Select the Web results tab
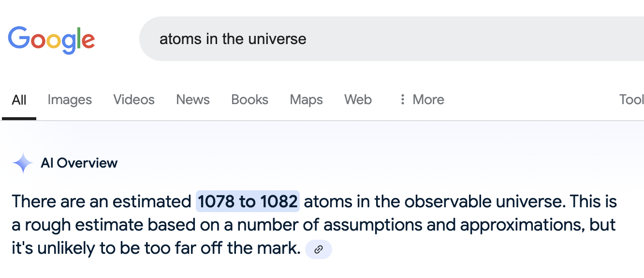 click(358, 100)
